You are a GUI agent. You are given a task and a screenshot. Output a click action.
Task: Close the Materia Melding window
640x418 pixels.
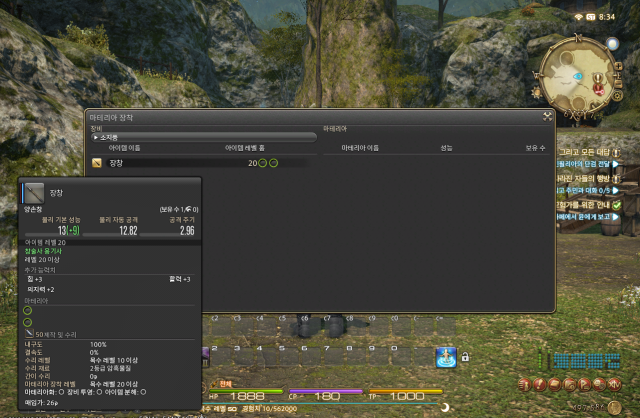pos(547,116)
